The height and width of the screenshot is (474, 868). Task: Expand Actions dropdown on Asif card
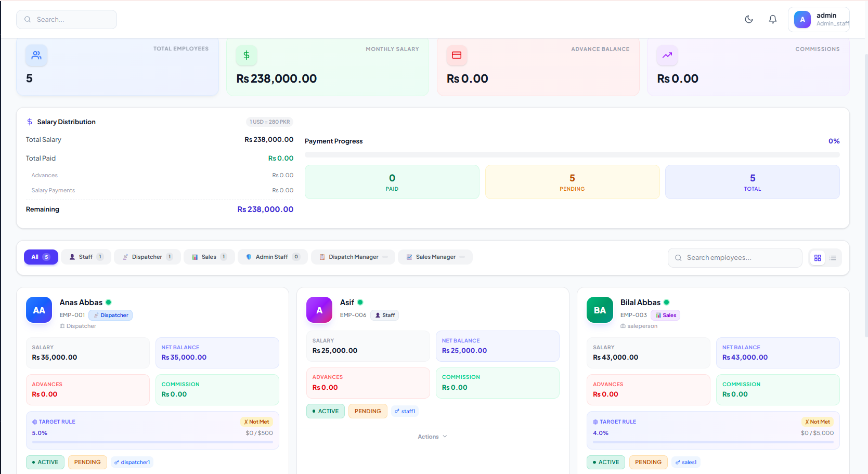point(432,437)
